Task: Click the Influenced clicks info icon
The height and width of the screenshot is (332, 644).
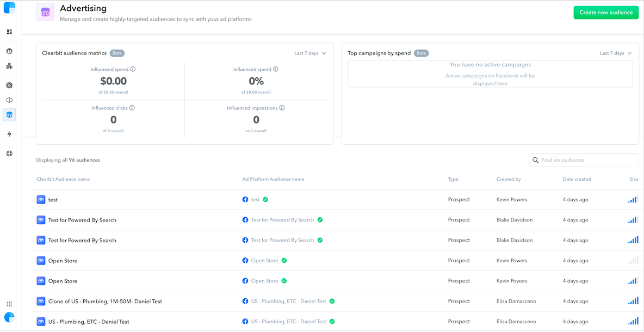Action: [132, 108]
